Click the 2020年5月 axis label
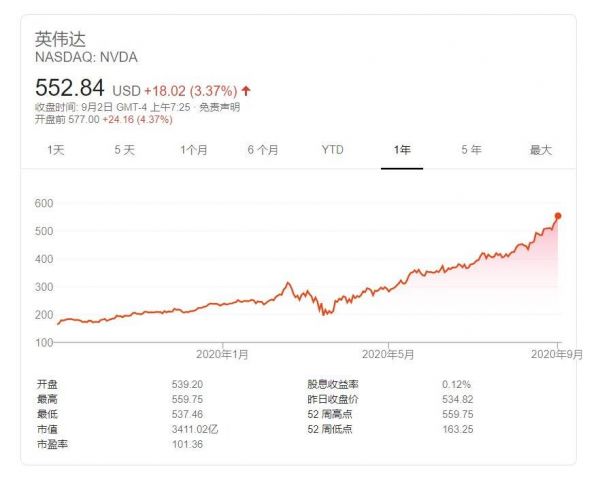This screenshot has height=479, width=600. pos(387,354)
